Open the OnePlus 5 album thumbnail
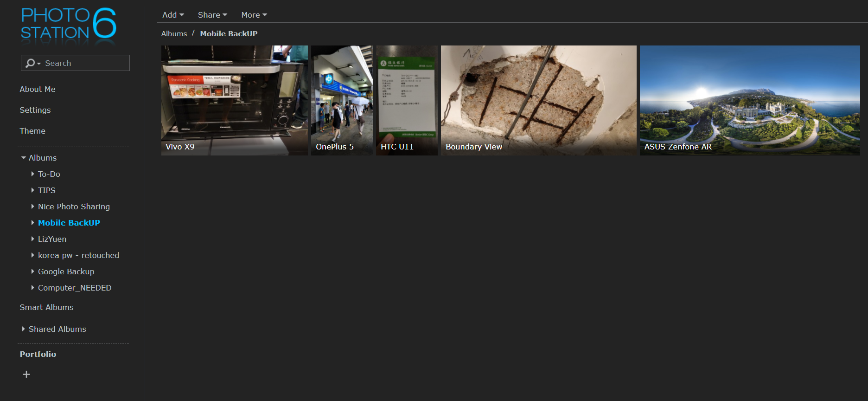 click(x=342, y=100)
